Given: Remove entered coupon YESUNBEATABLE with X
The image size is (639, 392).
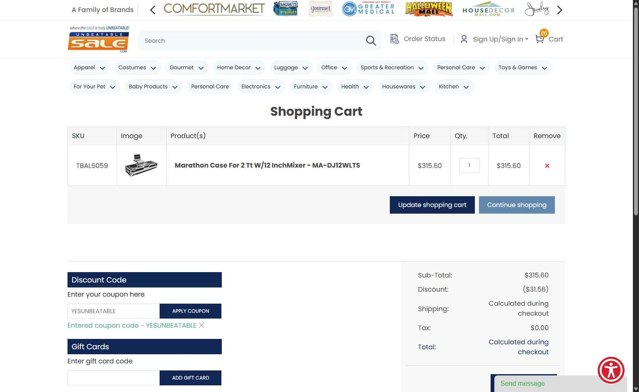Looking at the screenshot, I should pyautogui.click(x=202, y=325).
